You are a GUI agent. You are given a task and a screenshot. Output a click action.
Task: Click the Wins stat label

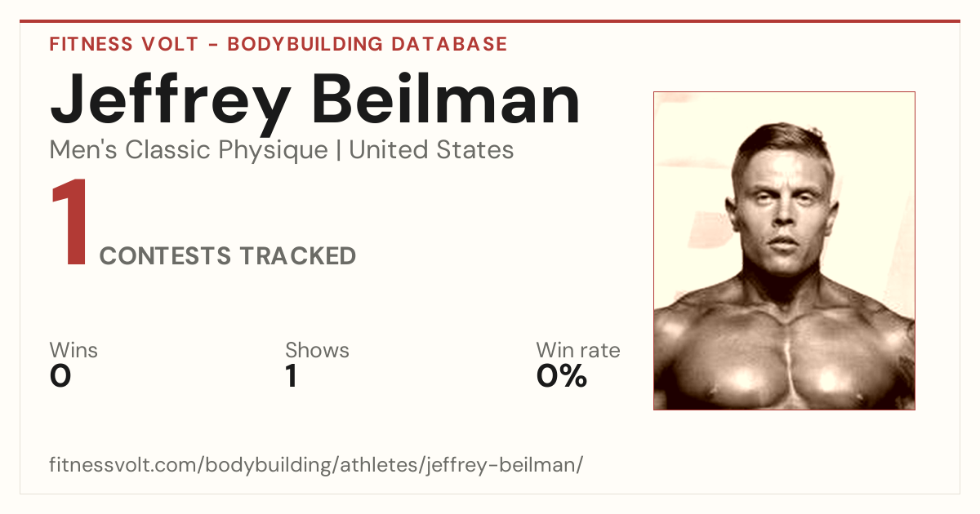pos(73,351)
